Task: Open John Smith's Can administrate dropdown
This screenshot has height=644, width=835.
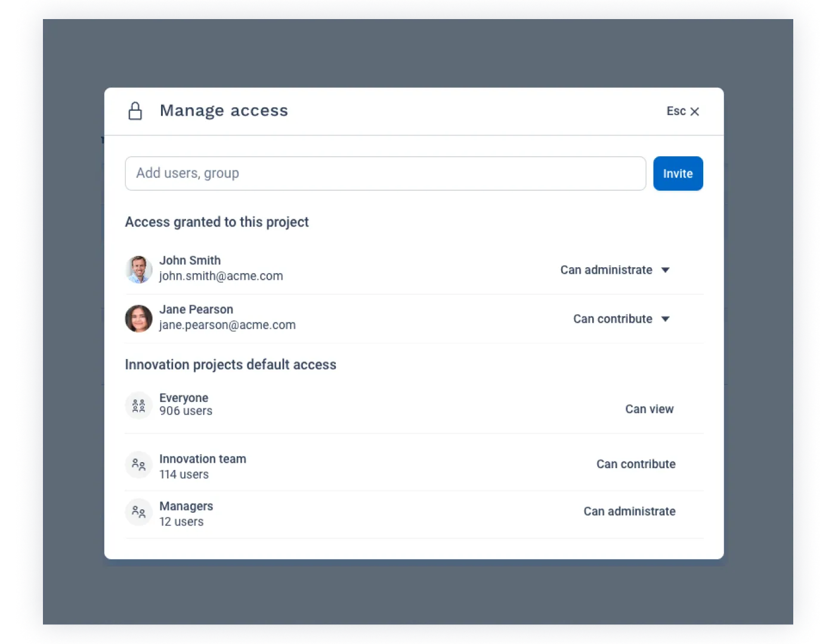Action: click(x=615, y=270)
